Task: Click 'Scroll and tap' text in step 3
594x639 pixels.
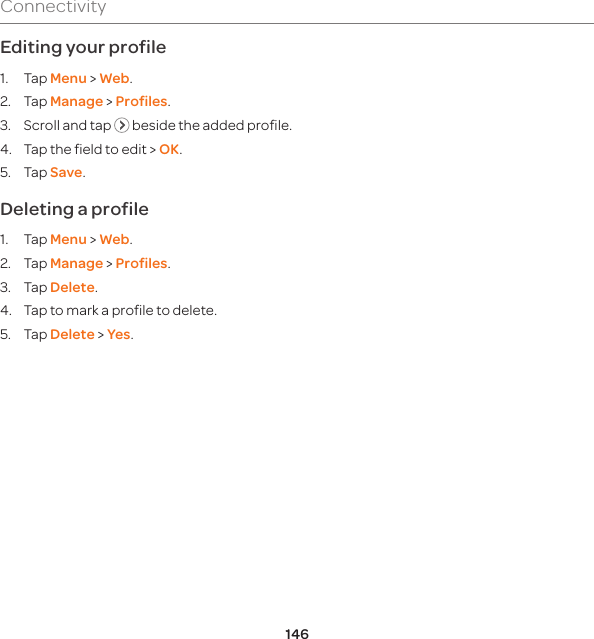Action: click(x=67, y=126)
